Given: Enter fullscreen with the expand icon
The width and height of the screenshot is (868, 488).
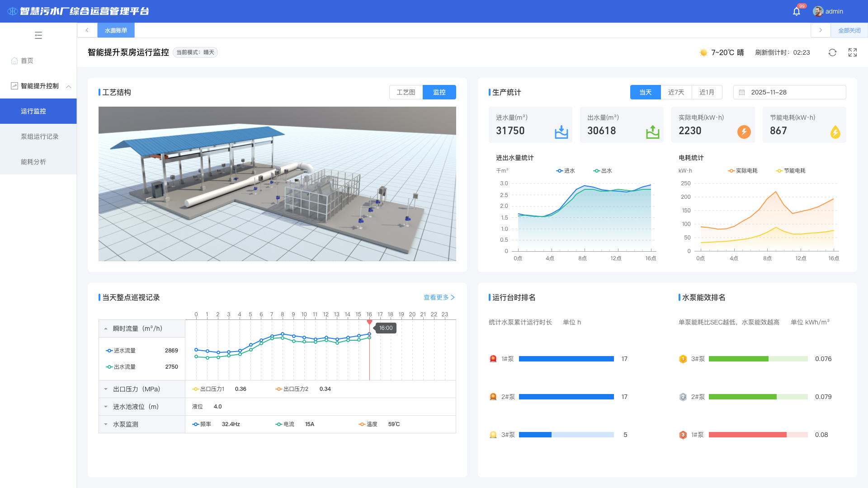Looking at the screenshot, I should click(x=853, y=52).
